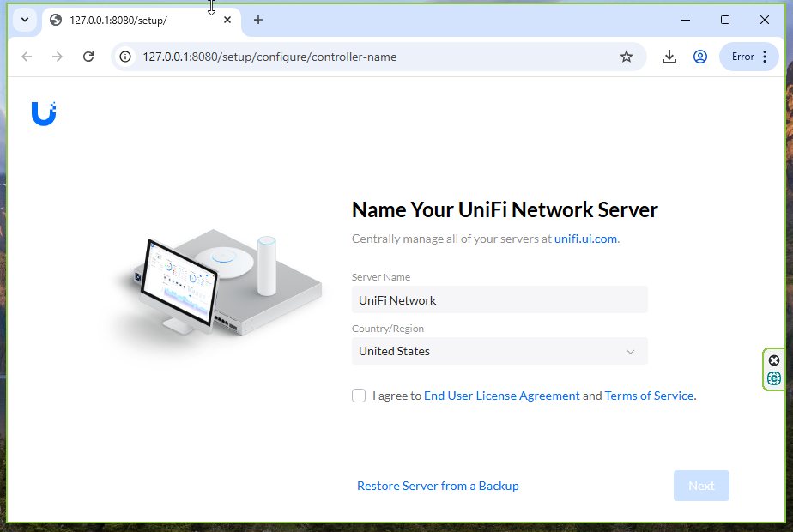Open the browser downloads icon
793x532 pixels.
[669, 57]
